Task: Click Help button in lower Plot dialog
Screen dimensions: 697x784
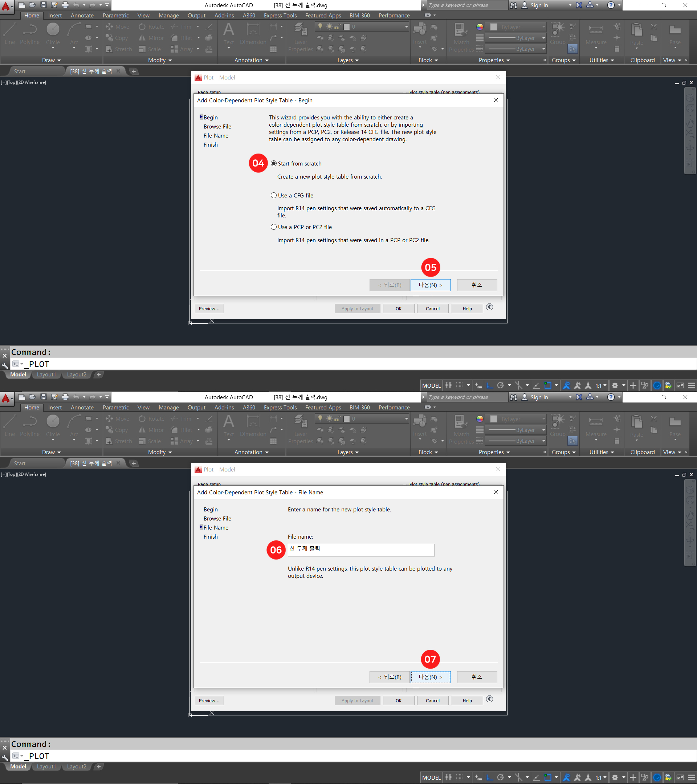Action: click(x=467, y=701)
